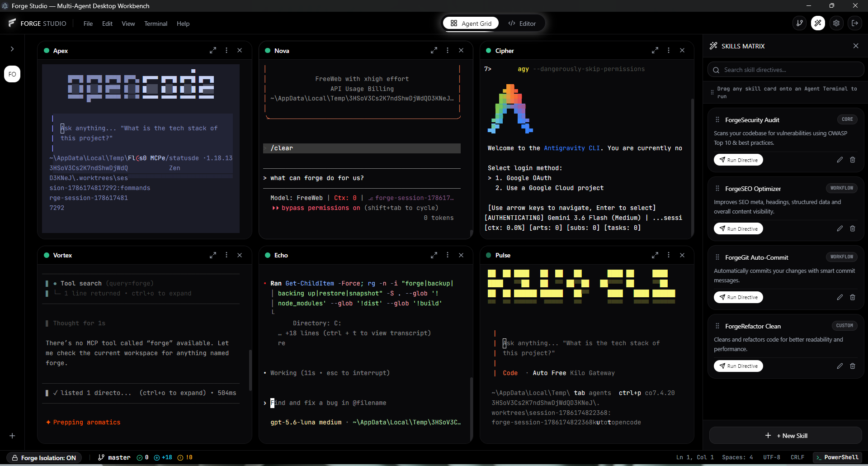Click the Cipher terminal scrollbar
The height and width of the screenshot is (466, 868).
coord(693,167)
